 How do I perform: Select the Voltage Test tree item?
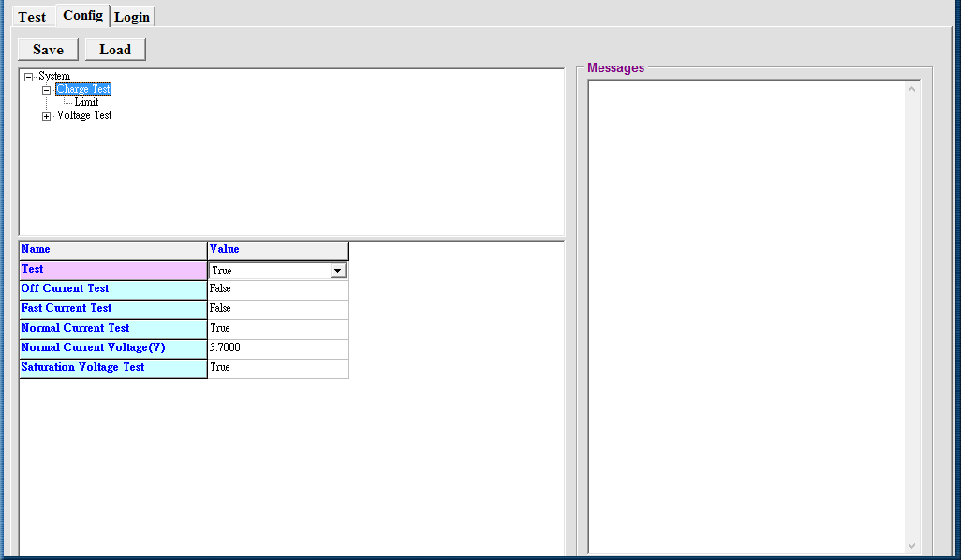[84, 115]
